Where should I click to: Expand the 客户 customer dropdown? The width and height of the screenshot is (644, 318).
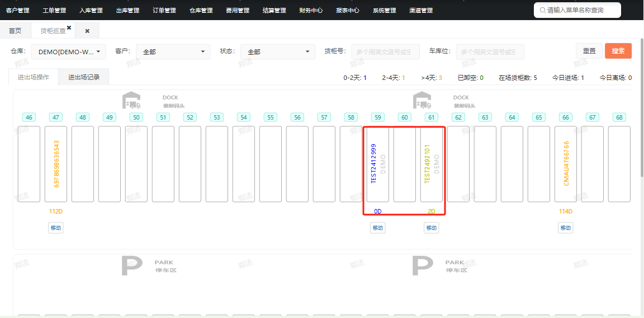coord(173,52)
